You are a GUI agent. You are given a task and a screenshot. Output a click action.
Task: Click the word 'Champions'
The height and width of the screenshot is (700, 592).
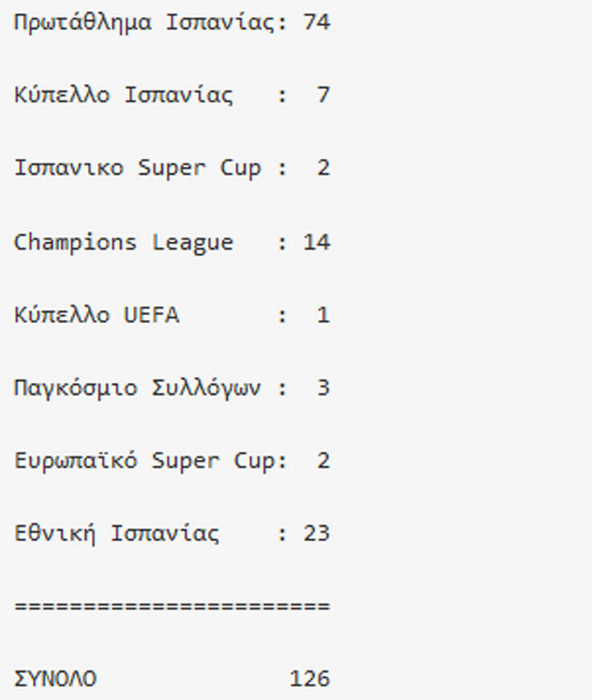coord(75,242)
